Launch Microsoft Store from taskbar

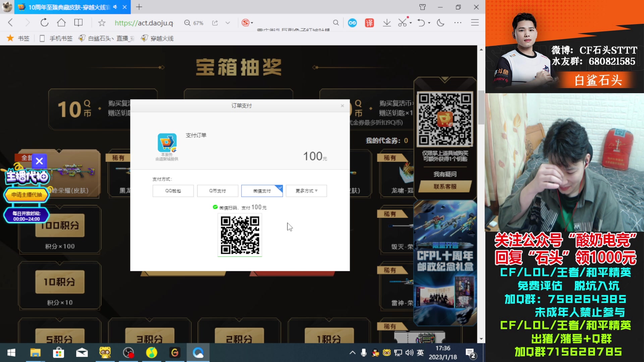pos(58,353)
